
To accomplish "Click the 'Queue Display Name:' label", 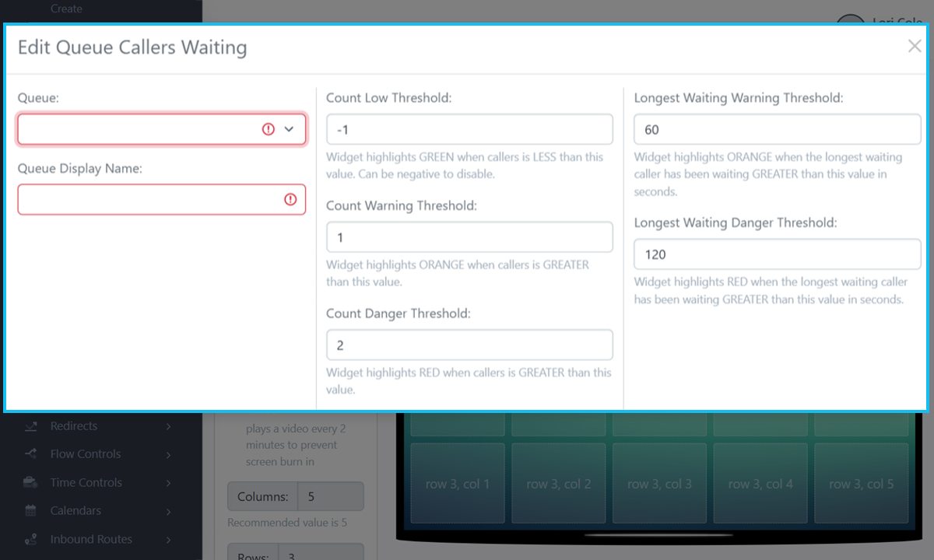I will (80, 169).
